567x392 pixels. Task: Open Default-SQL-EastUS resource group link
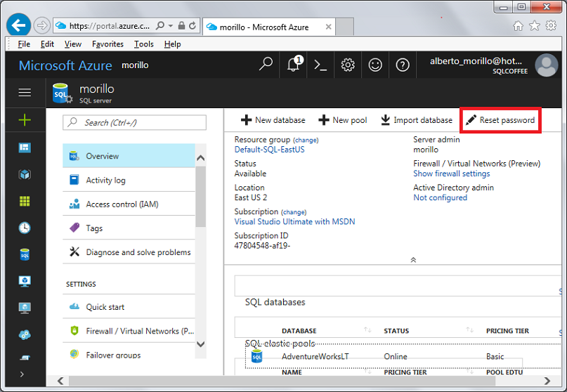coord(269,150)
